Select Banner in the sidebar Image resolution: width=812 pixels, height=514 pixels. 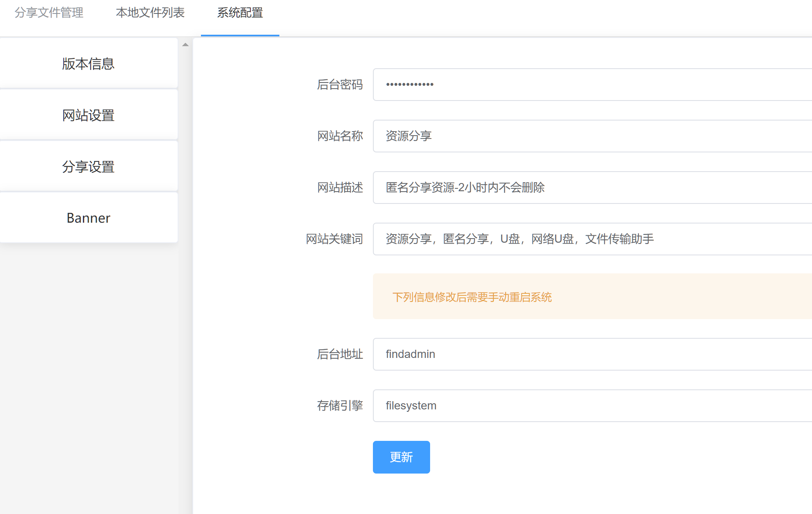pos(88,218)
